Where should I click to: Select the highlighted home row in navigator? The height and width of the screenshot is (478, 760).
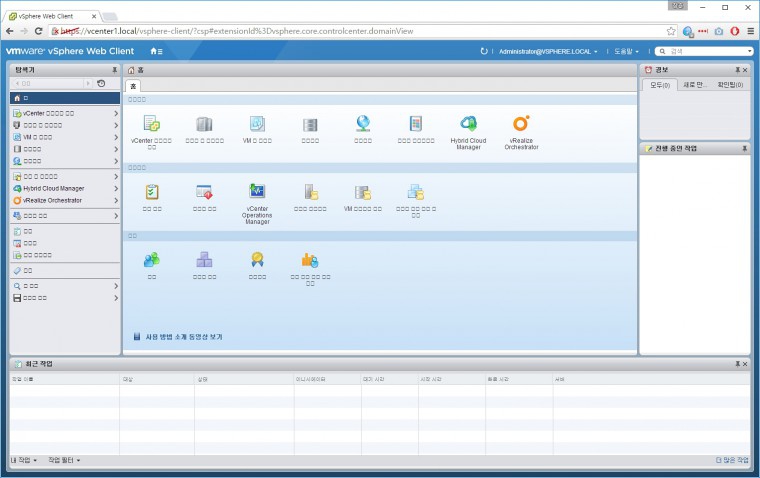65,98
